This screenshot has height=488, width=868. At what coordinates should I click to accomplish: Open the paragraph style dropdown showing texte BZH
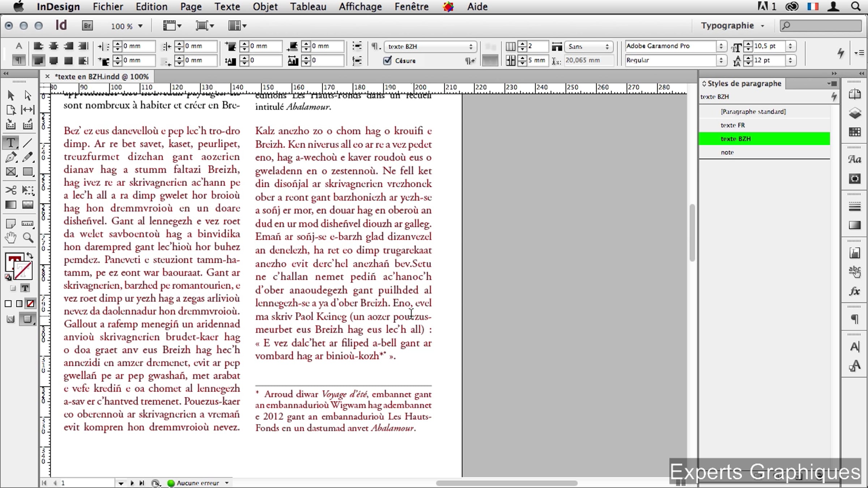pos(430,46)
